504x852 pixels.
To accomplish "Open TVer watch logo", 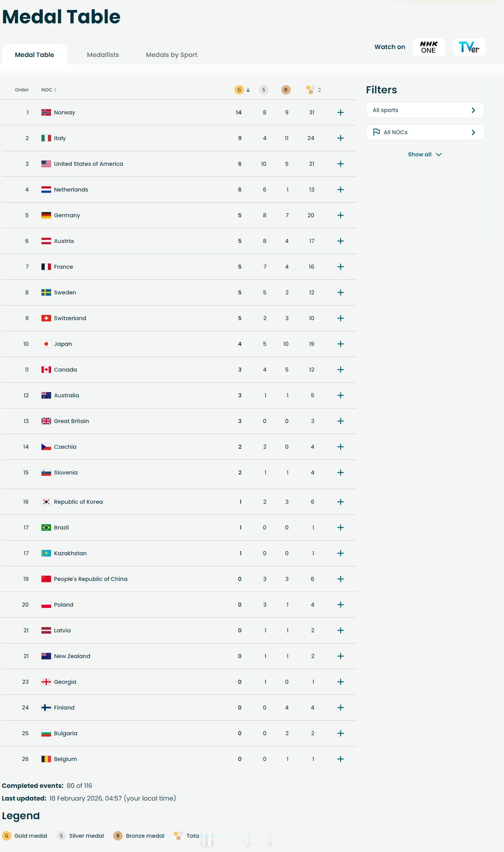I will point(469,47).
